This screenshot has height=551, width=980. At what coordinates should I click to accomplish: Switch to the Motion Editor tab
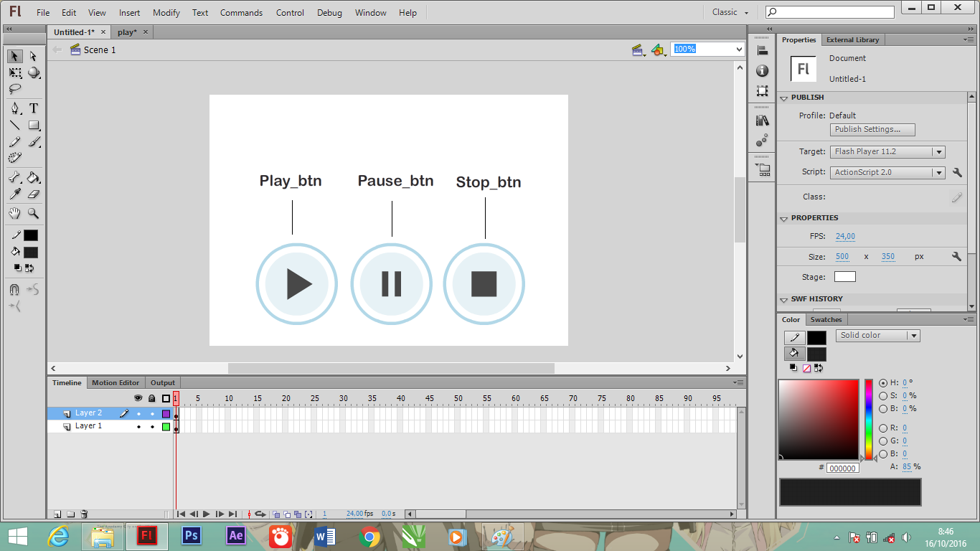coord(116,382)
